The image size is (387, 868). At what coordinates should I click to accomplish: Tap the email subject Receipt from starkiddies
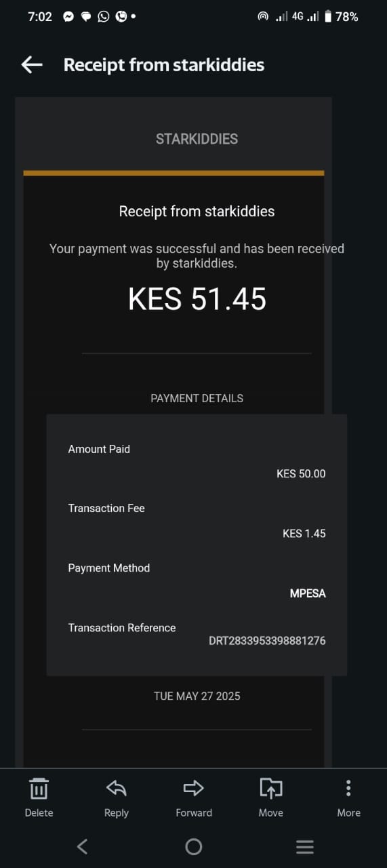click(x=164, y=64)
